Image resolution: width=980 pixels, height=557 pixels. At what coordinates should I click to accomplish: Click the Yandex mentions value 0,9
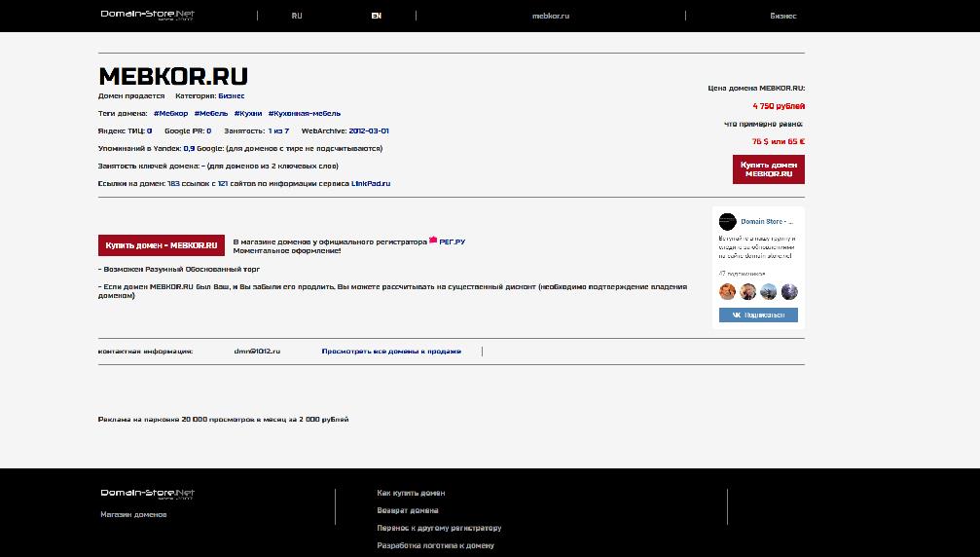coord(189,149)
